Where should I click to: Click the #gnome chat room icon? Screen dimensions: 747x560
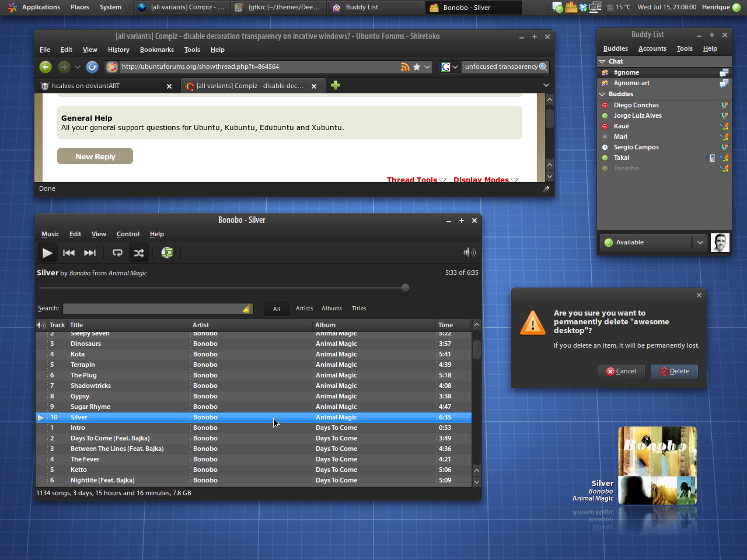[605, 73]
